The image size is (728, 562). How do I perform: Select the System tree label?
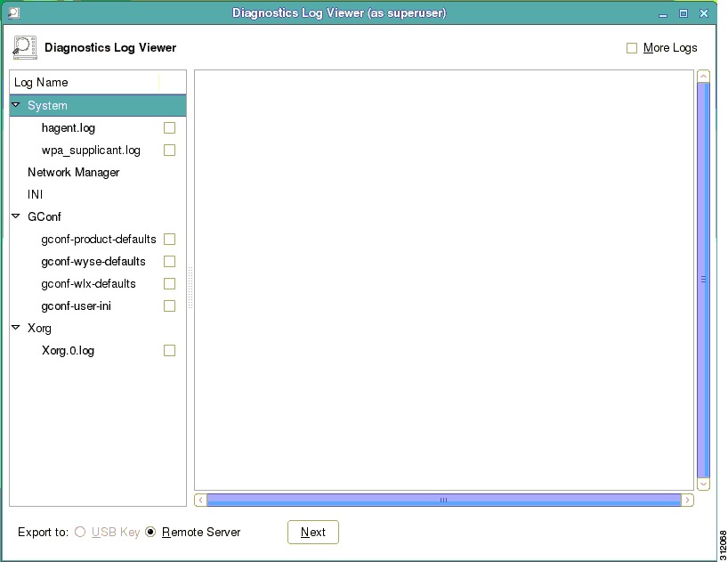[x=47, y=105]
